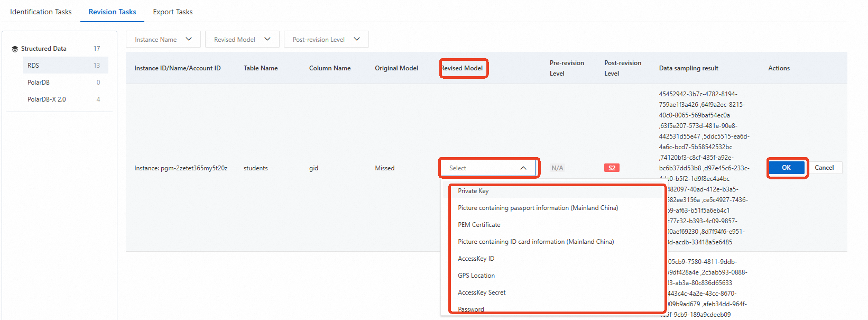Screen dimensions: 868x320
Task: Choose Picture containing ID card information option
Action: click(x=552, y=242)
